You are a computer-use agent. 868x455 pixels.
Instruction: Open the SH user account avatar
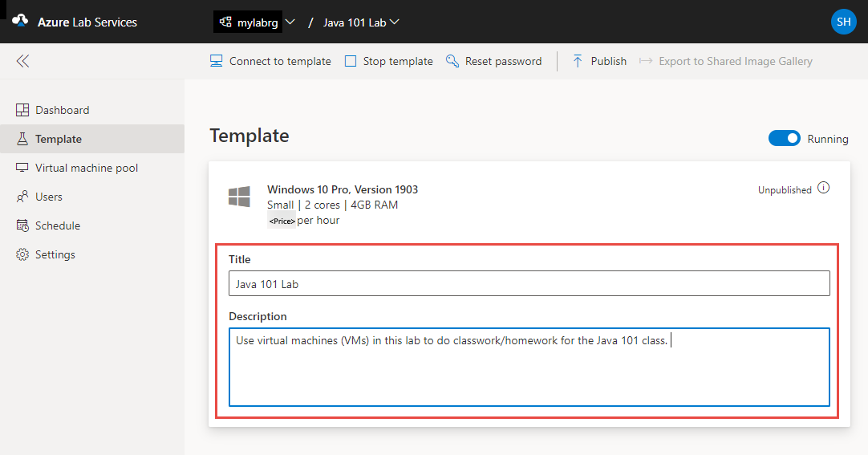[843, 22]
